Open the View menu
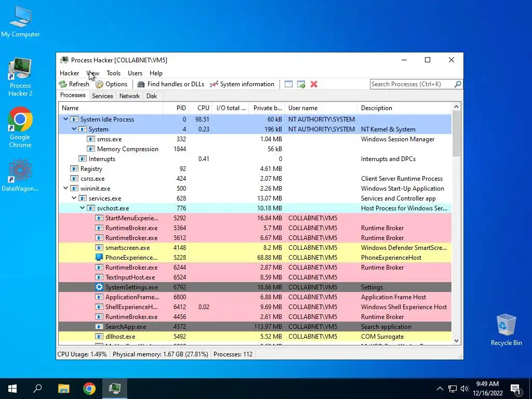Image resolution: width=532 pixels, height=399 pixels. pyautogui.click(x=92, y=73)
